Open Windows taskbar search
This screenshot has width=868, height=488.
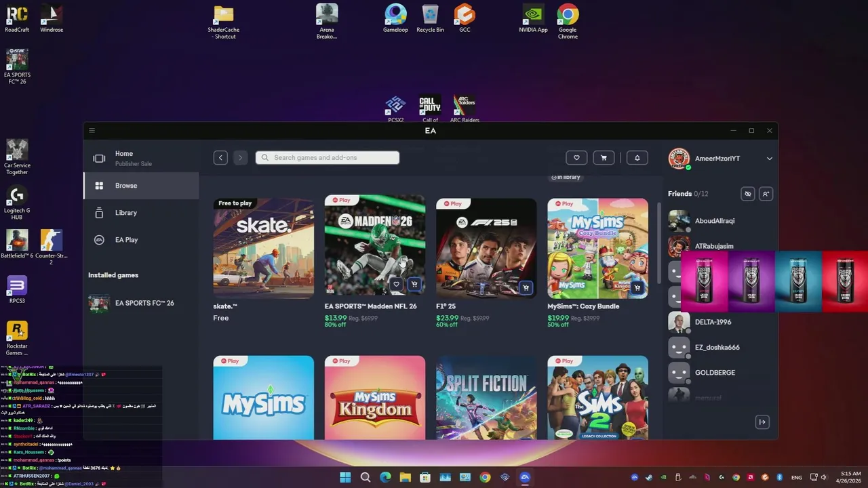coord(366,477)
